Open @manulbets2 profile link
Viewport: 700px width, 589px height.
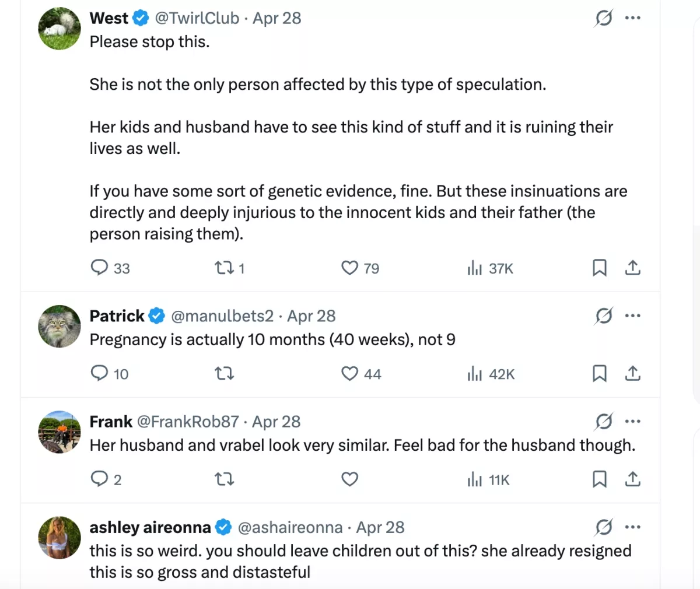pyautogui.click(x=222, y=316)
